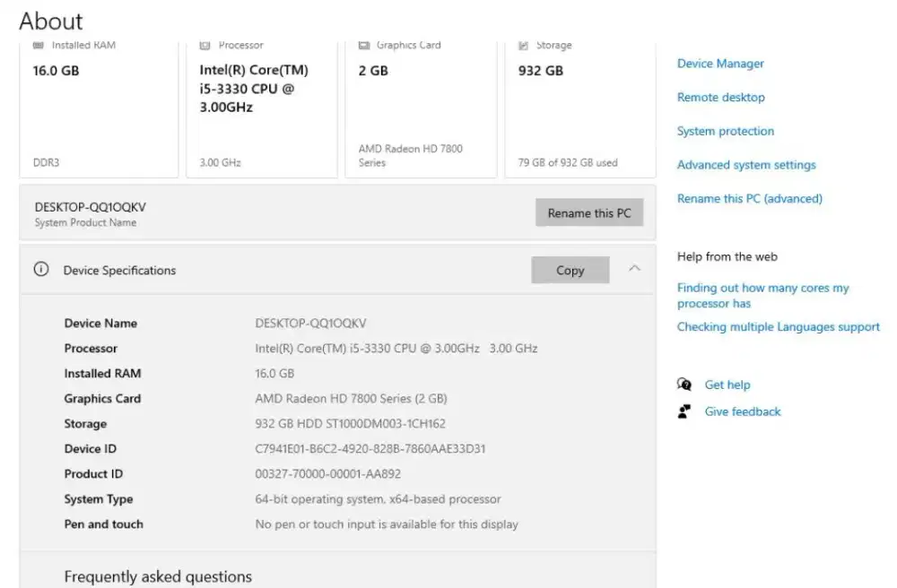
Task: Click the Storage icon on the card
Action: pos(524,45)
